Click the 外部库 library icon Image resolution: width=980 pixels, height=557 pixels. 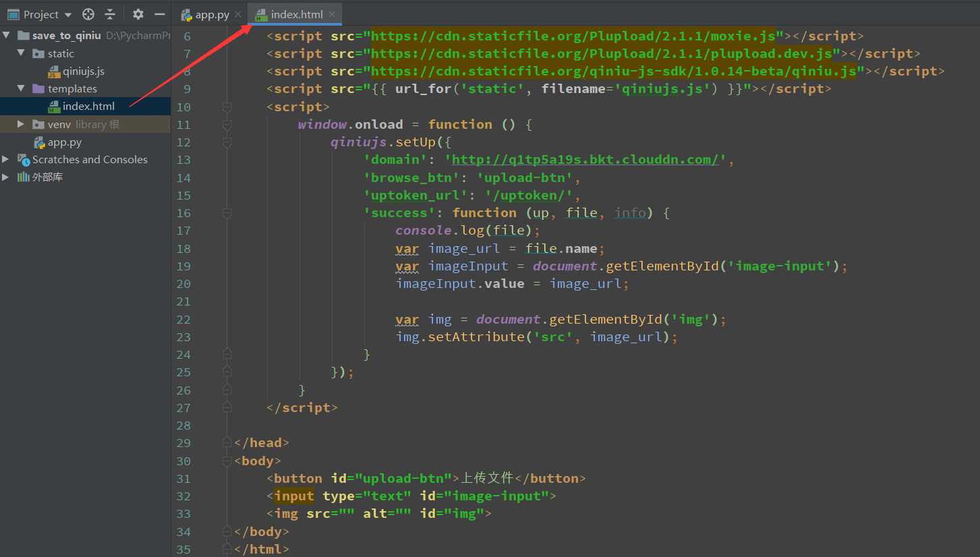tap(25, 177)
